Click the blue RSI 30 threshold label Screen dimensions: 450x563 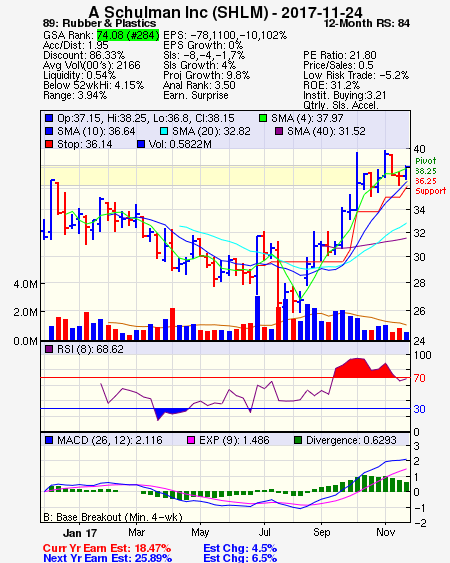pyautogui.click(x=419, y=409)
